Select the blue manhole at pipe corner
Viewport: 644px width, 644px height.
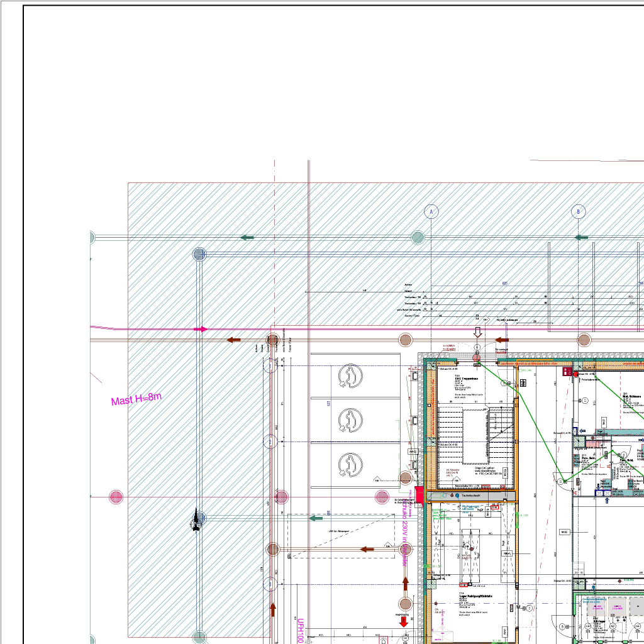(199, 254)
